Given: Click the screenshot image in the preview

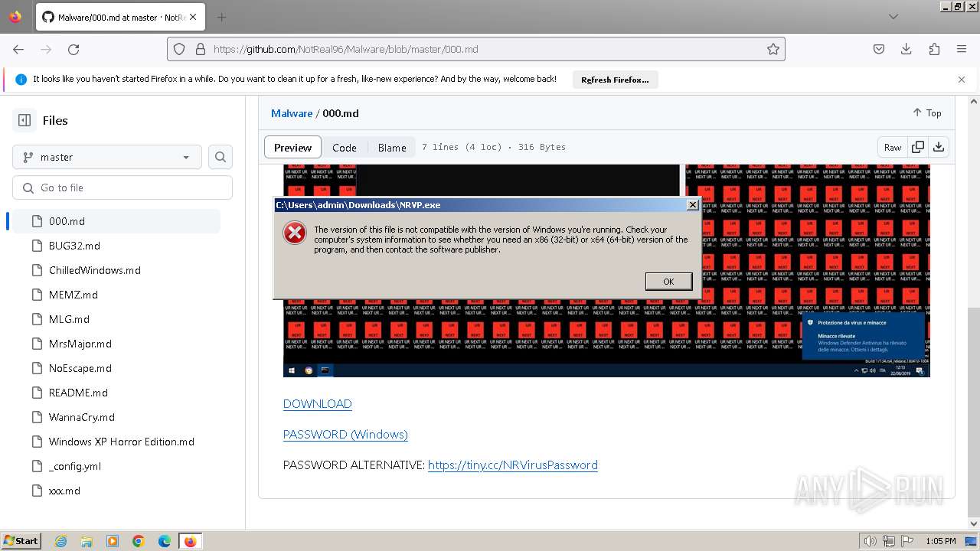Looking at the screenshot, I should tap(606, 271).
